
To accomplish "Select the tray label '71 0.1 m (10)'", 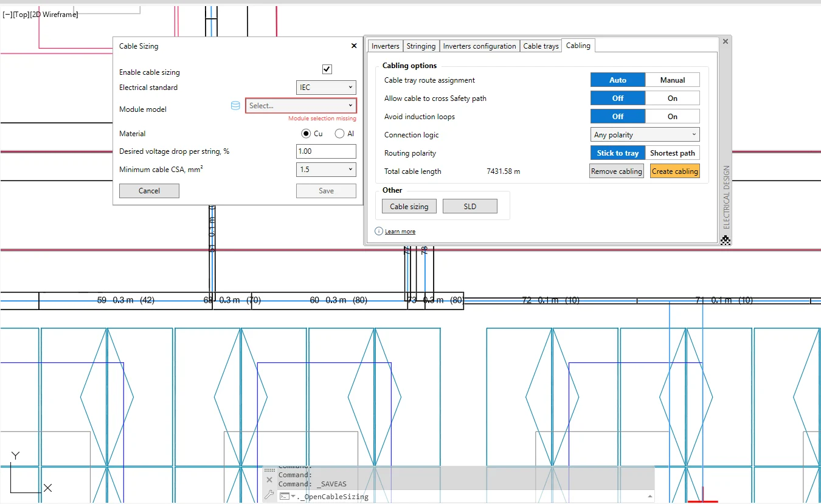I will pyautogui.click(x=724, y=300).
